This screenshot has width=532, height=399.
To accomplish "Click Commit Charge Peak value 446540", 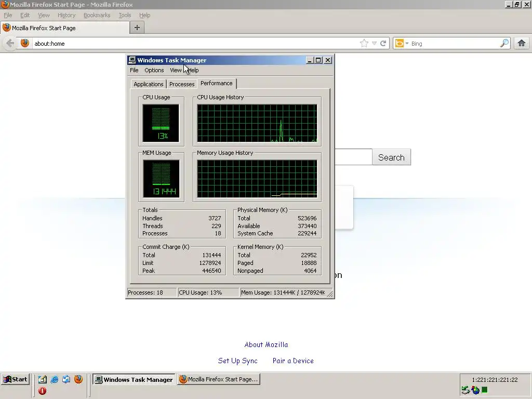I will click(x=212, y=271).
